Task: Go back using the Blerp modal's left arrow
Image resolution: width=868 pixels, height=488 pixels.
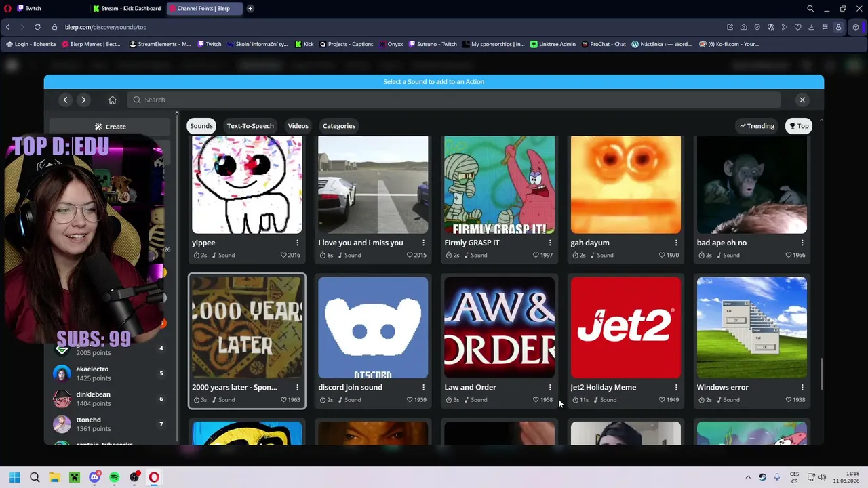Action: pos(66,100)
